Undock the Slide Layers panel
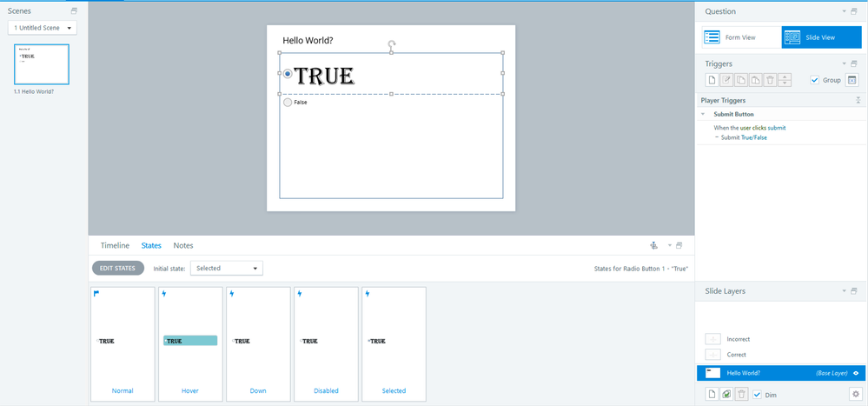Screen dimensions: 868x406 (x=854, y=290)
